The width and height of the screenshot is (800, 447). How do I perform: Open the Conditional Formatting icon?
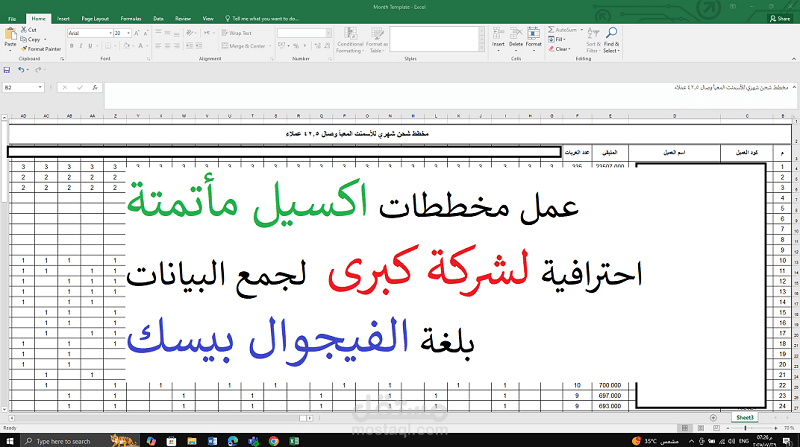click(x=351, y=34)
